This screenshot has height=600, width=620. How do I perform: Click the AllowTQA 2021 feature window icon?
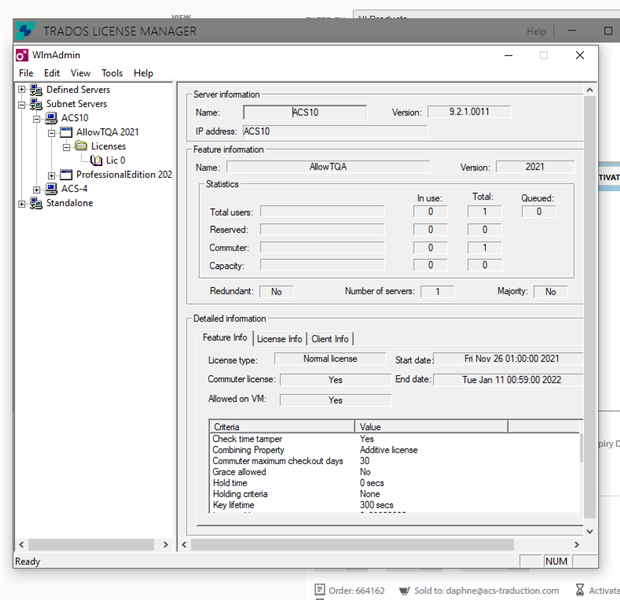coord(66,132)
